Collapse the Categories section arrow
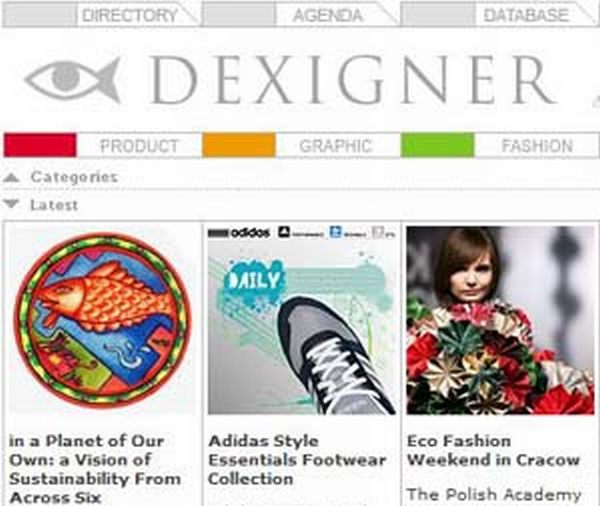Screen dimensions: 600x506 point(11,177)
